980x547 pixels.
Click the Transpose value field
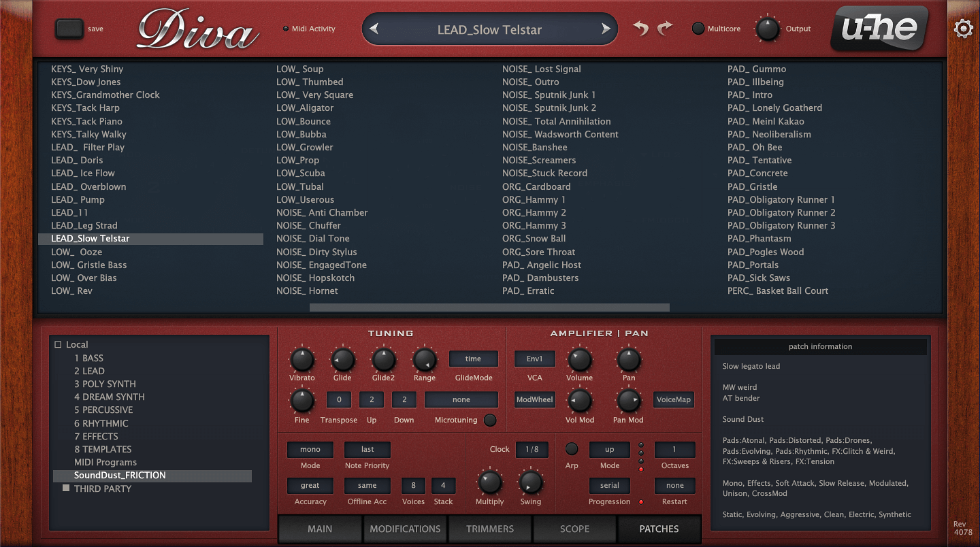(339, 400)
